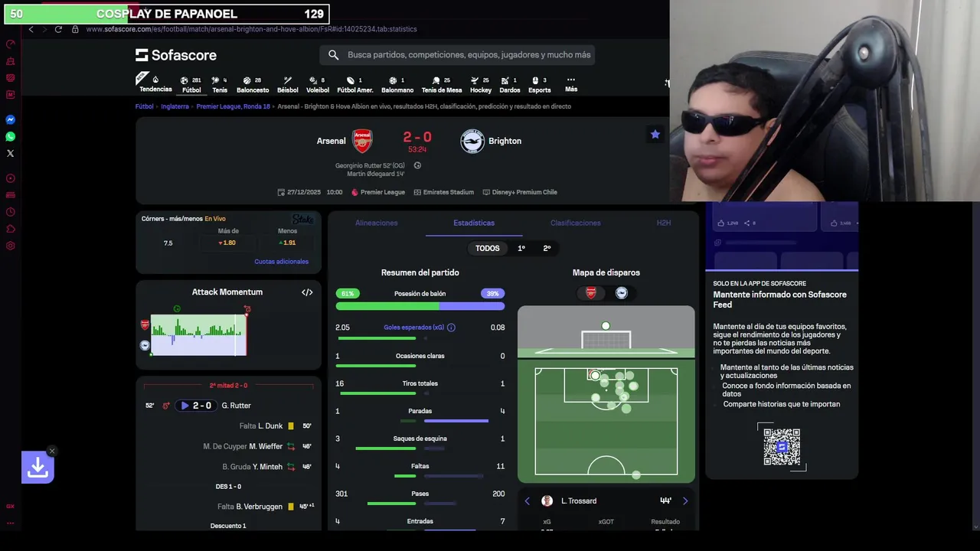Select Voleibol in sports nav
Image resolution: width=980 pixels, height=551 pixels.
[318, 85]
